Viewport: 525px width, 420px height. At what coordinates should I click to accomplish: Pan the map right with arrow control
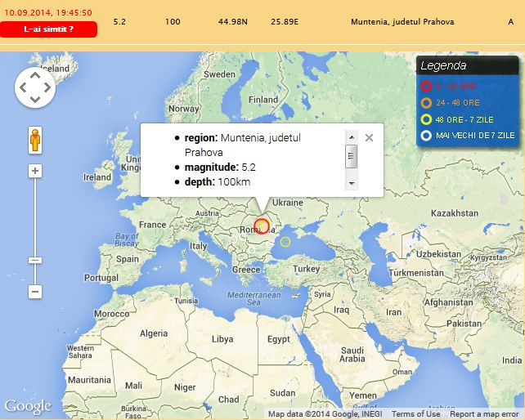47,87
